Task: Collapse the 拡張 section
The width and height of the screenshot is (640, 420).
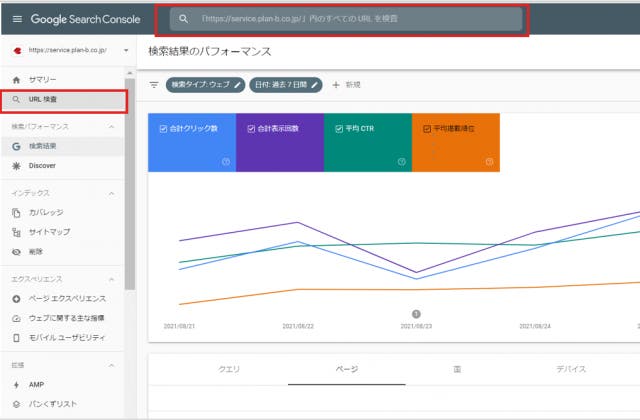Action: point(111,365)
